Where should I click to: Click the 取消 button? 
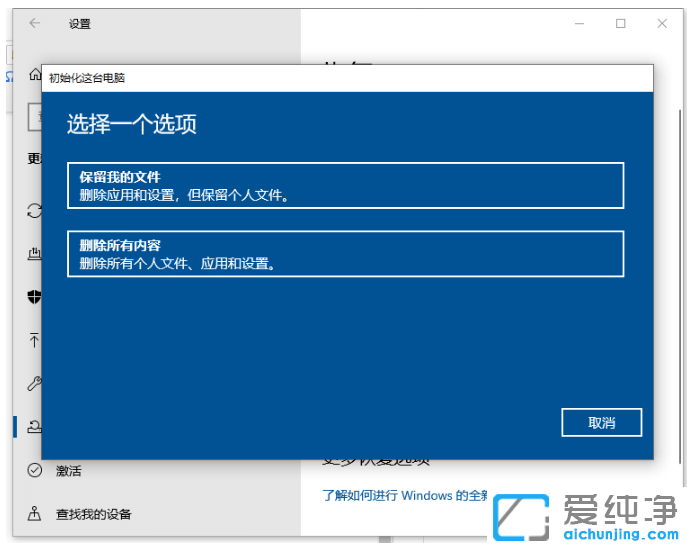coord(602,423)
